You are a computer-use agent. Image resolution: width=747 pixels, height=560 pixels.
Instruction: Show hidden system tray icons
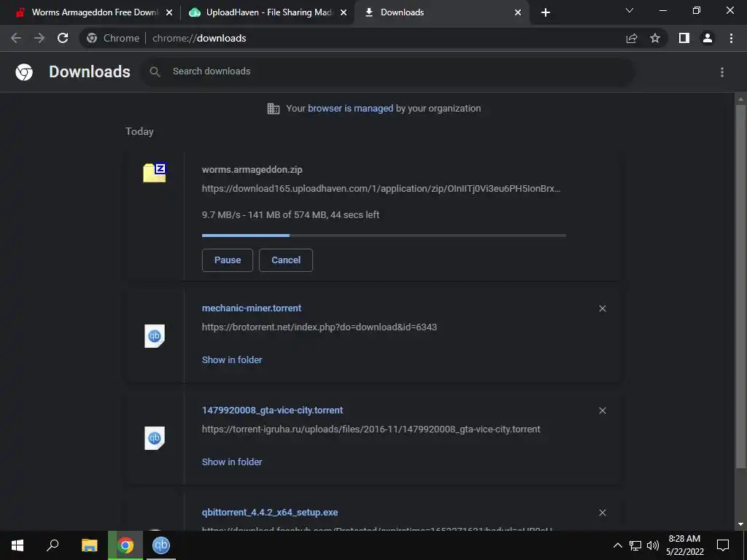click(x=617, y=545)
